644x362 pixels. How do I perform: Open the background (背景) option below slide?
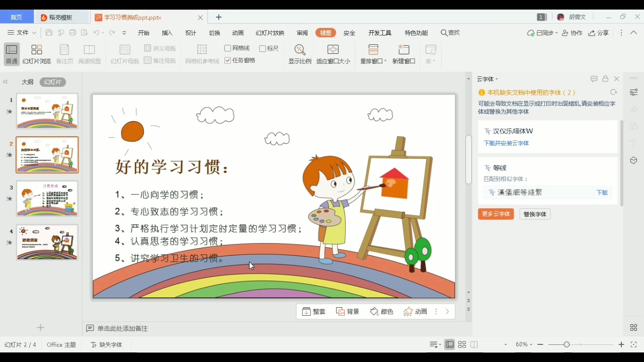pyautogui.click(x=348, y=312)
